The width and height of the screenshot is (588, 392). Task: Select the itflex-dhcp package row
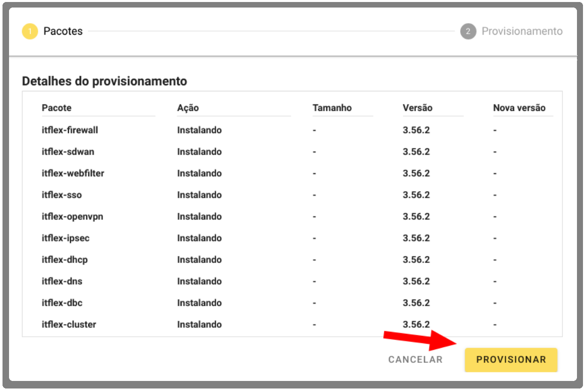[x=292, y=259]
